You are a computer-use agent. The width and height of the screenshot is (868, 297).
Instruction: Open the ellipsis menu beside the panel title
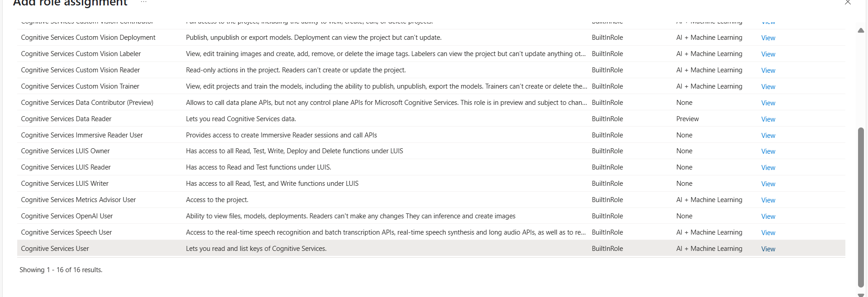coord(143,2)
